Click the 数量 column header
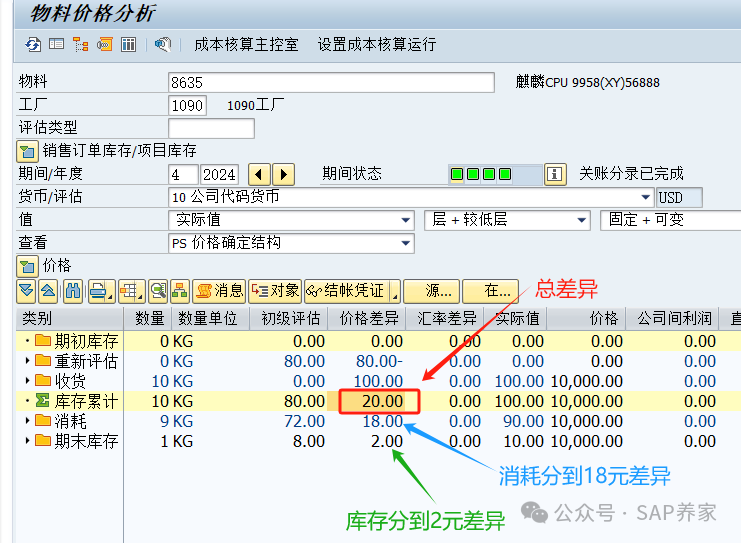 (147, 318)
